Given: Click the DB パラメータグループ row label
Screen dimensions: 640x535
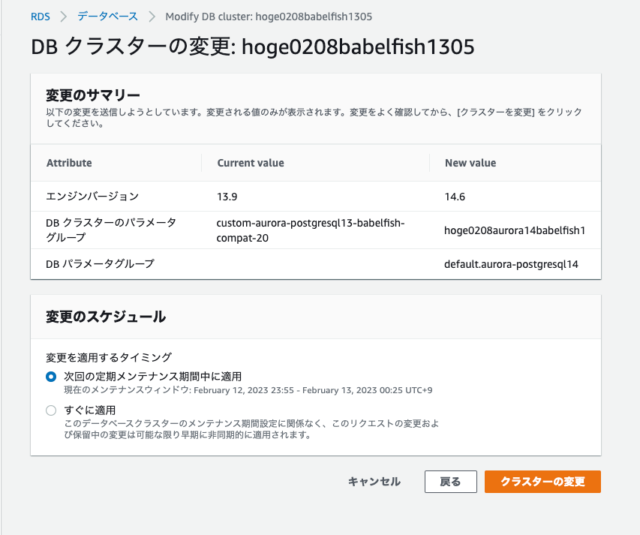Looking at the screenshot, I should click(x=100, y=264).
